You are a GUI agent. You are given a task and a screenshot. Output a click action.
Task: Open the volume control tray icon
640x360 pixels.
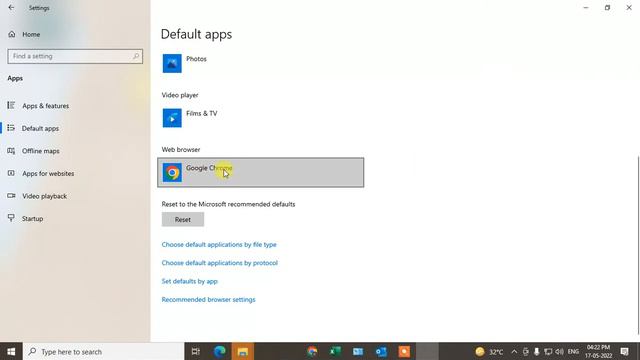559,351
